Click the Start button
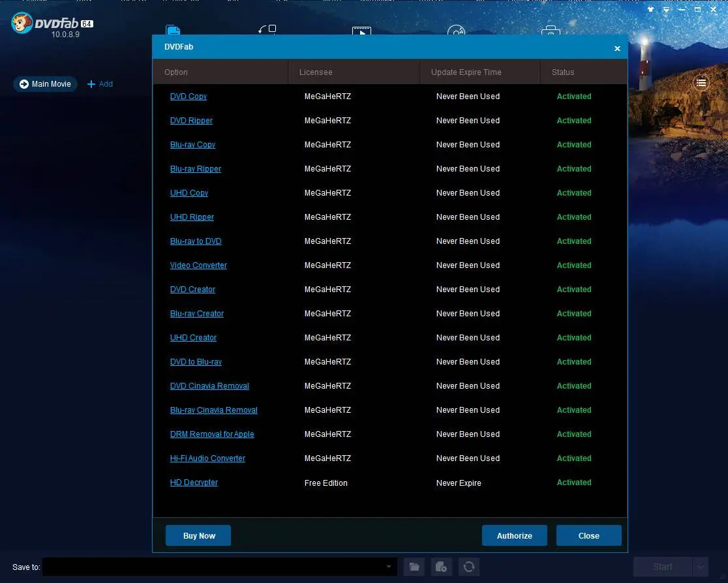728x583 pixels. (663, 567)
